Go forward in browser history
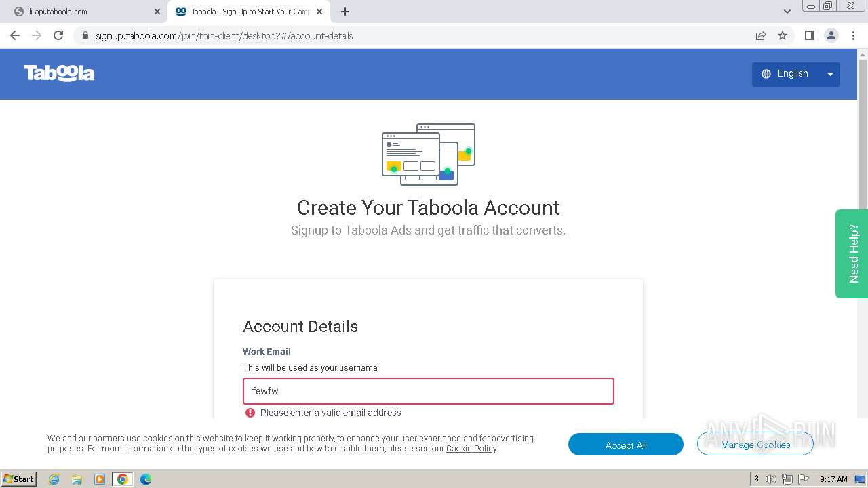Viewport: 868px width, 488px height. click(x=37, y=35)
